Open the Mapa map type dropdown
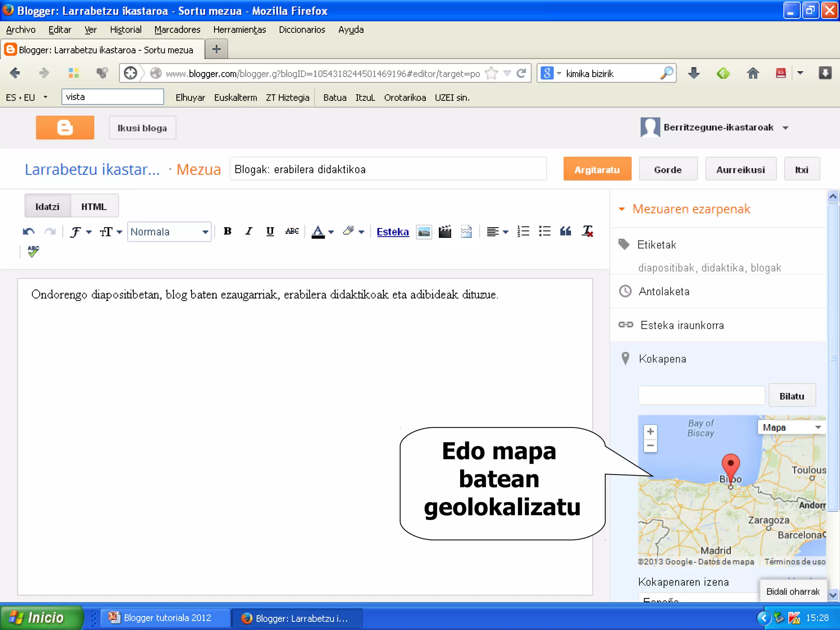840x630 pixels. click(x=791, y=427)
